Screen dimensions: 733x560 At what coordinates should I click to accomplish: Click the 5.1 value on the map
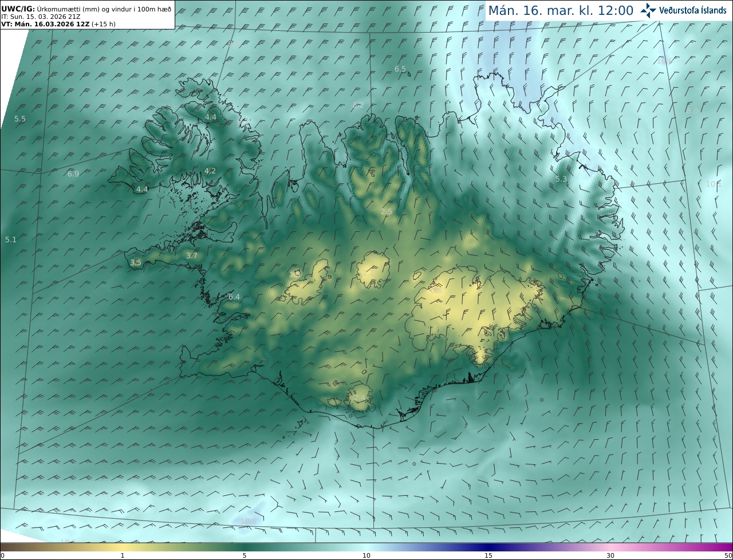tap(11, 239)
